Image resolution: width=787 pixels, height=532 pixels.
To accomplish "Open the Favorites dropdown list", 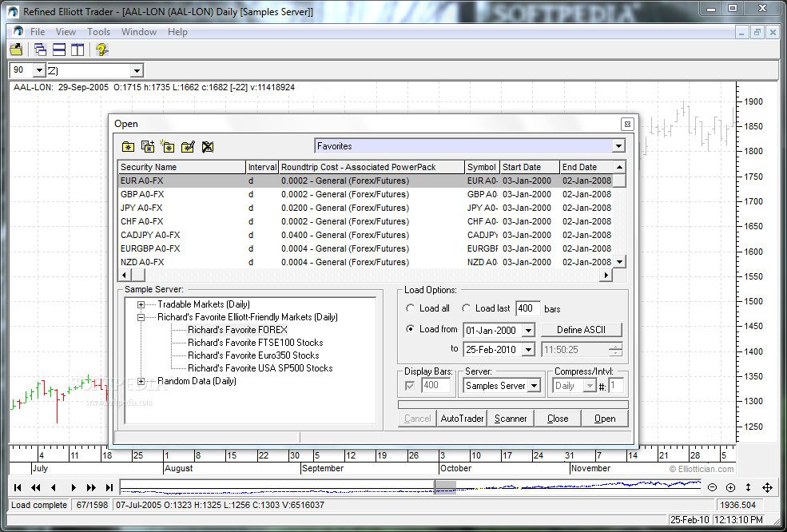I will 618,146.
